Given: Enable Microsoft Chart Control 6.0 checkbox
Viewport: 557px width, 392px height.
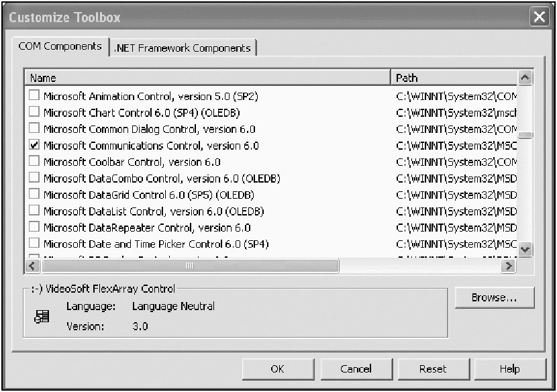Looking at the screenshot, I should pos(34,113).
